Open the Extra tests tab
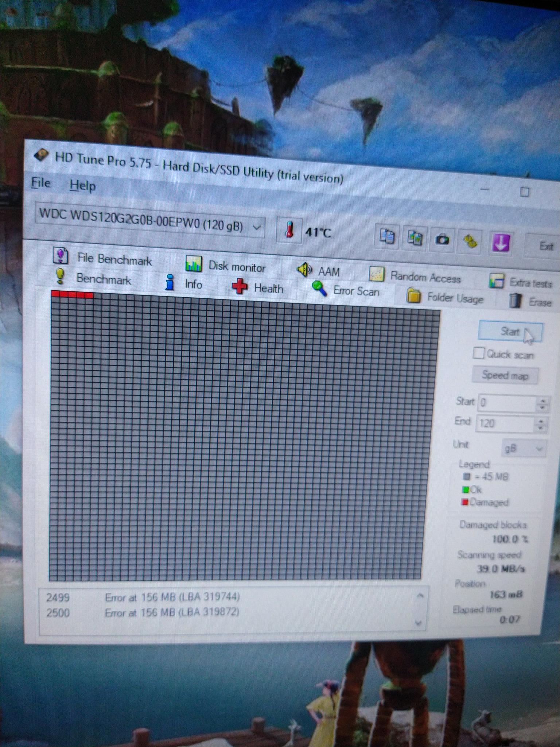 521,282
